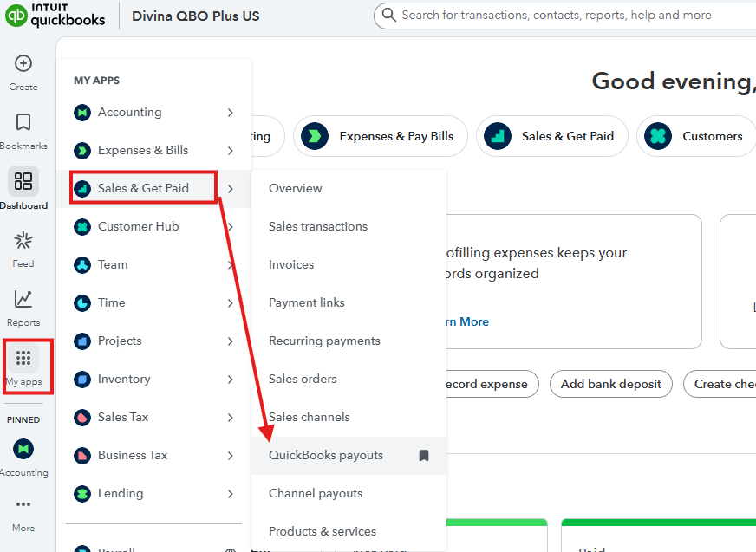The image size is (756, 552).
Task: Click the Expenses & Pay Bills shortcut label
Action: point(396,136)
